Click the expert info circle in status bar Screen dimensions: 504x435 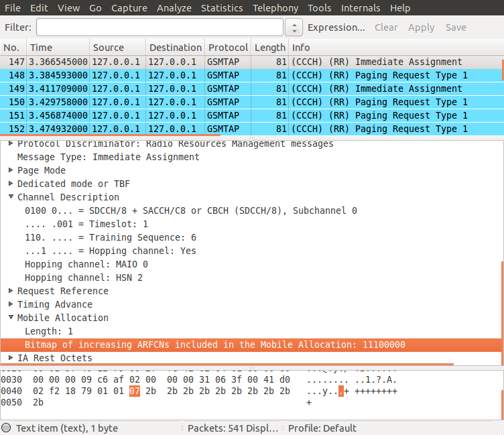(6, 428)
